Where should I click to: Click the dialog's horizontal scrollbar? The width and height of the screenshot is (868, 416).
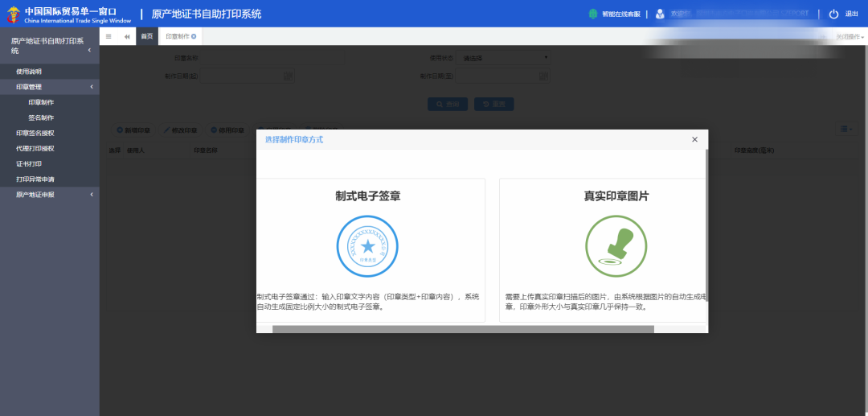click(x=463, y=328)
